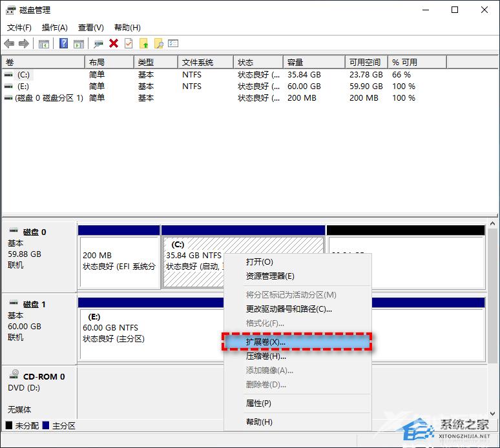
Task: Click the CD-ROM 0 label
Action: [44, 377]
